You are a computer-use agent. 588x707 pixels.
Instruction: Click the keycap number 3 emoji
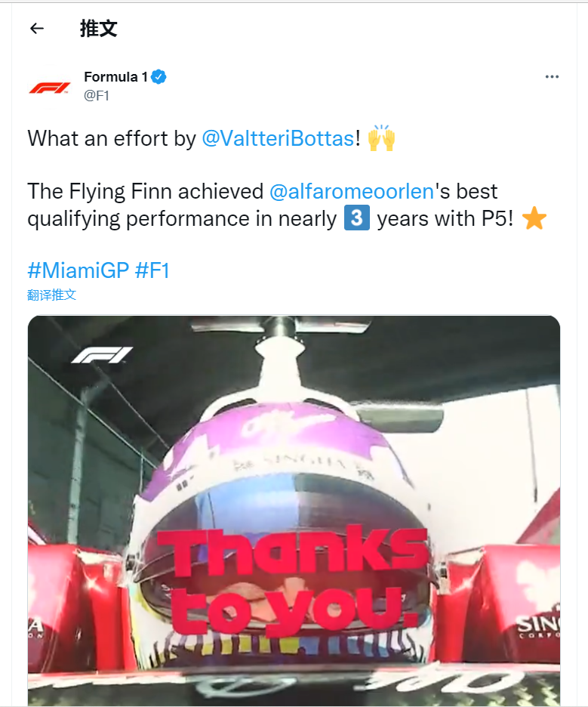356,219
